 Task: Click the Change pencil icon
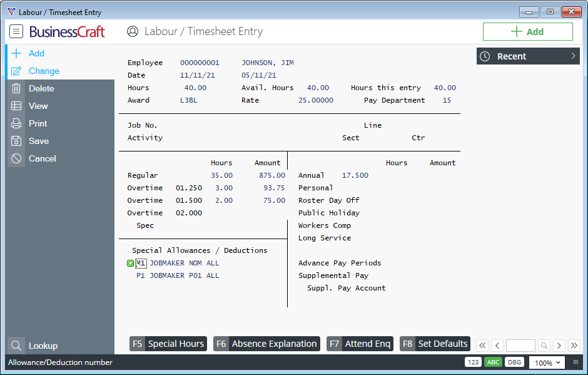[16, 71]
